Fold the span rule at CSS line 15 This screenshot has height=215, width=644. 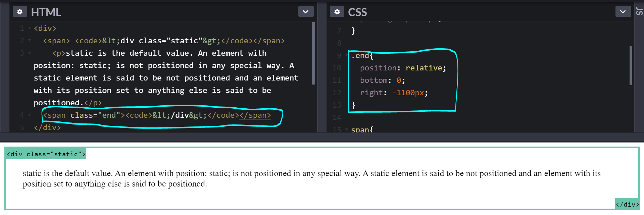click(x=346, y=129)
